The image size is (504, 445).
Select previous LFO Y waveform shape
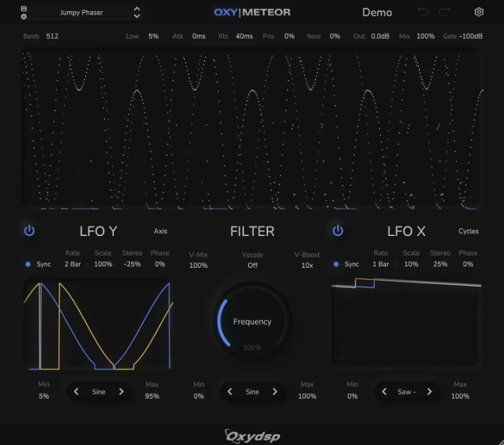click(x=77, y=392)
